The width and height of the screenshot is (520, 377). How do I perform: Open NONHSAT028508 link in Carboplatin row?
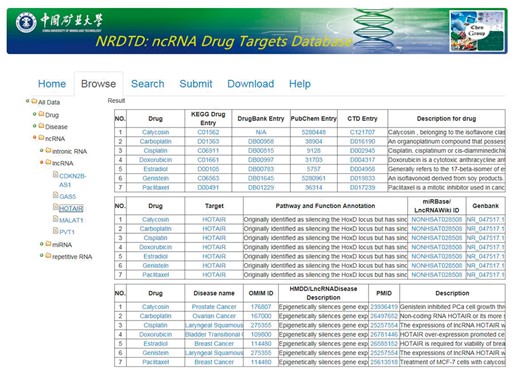(437, 229)
